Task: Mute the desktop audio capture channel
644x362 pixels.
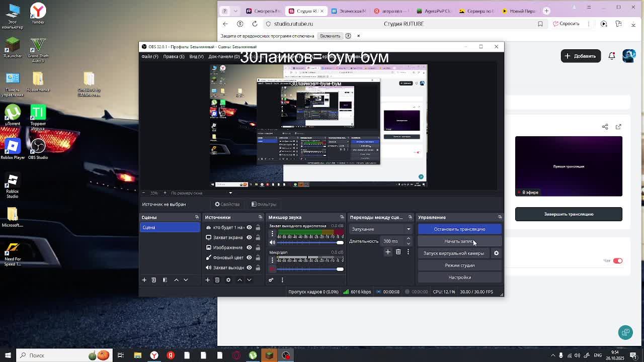Action: [x=273, y=242]
